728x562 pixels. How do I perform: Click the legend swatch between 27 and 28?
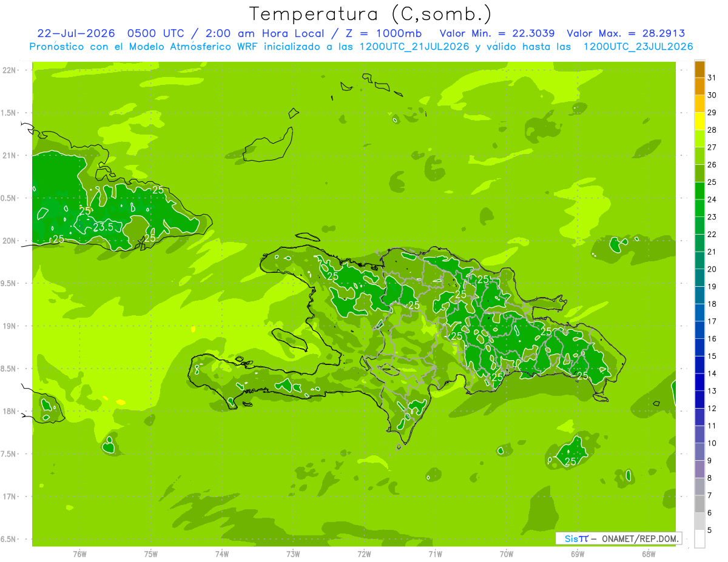699,138
